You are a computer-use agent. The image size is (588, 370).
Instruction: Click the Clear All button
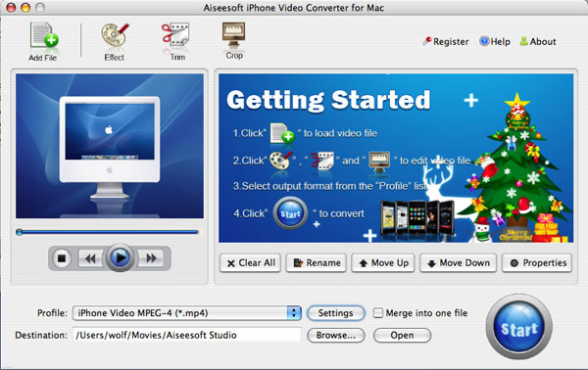(250, 263)
